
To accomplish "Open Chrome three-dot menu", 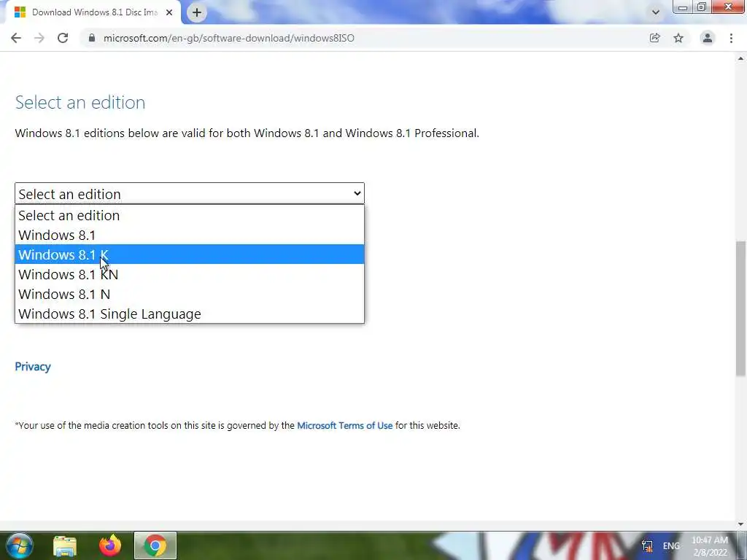I will [731, 38].
